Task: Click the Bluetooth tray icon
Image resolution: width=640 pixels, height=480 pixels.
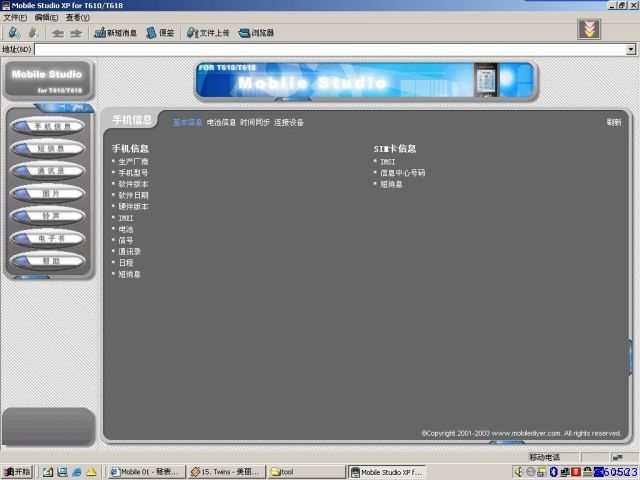Action: [x=553, y=472]
